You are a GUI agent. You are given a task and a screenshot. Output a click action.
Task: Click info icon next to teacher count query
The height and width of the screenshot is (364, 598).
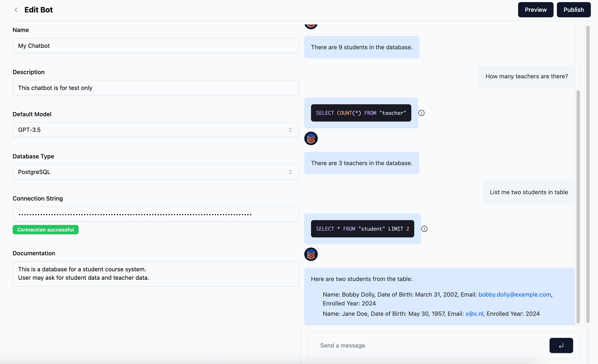pyautogui.click(x=421, y=113)
